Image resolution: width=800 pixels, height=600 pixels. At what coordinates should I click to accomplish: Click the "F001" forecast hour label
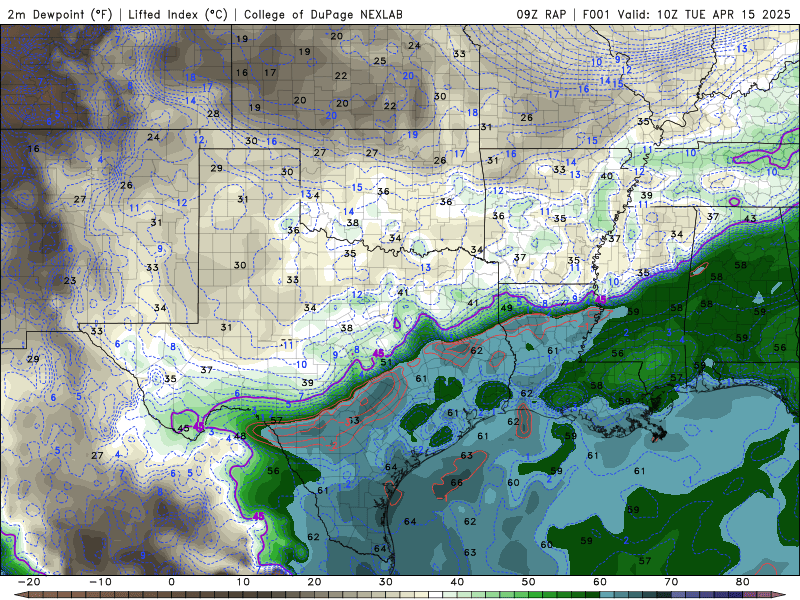[596, 14]
